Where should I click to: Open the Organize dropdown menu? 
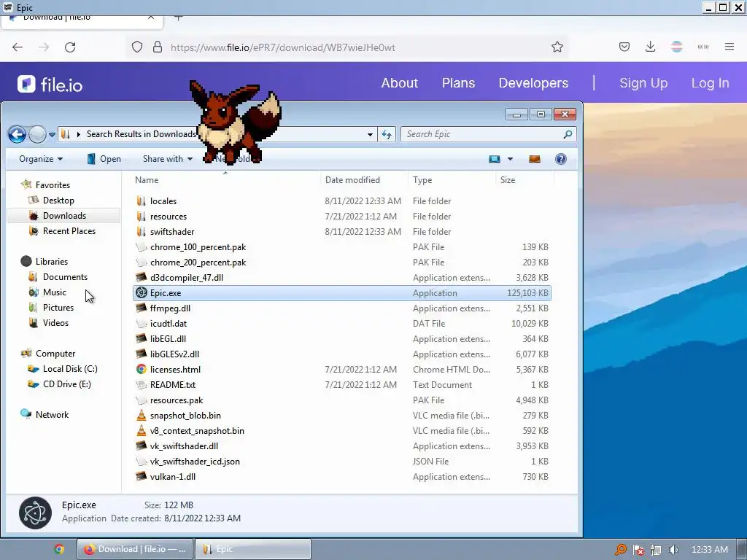(41, 159)
